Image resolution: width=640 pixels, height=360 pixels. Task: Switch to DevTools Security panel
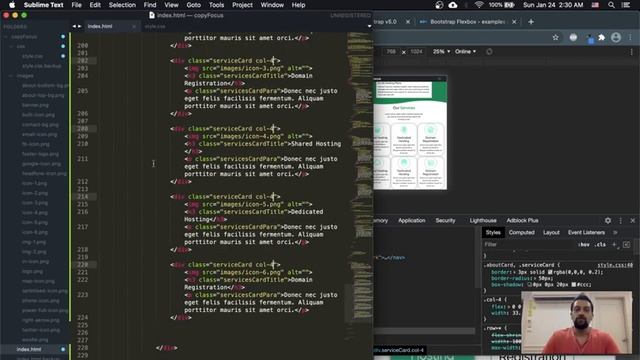[x=445, y=220]
